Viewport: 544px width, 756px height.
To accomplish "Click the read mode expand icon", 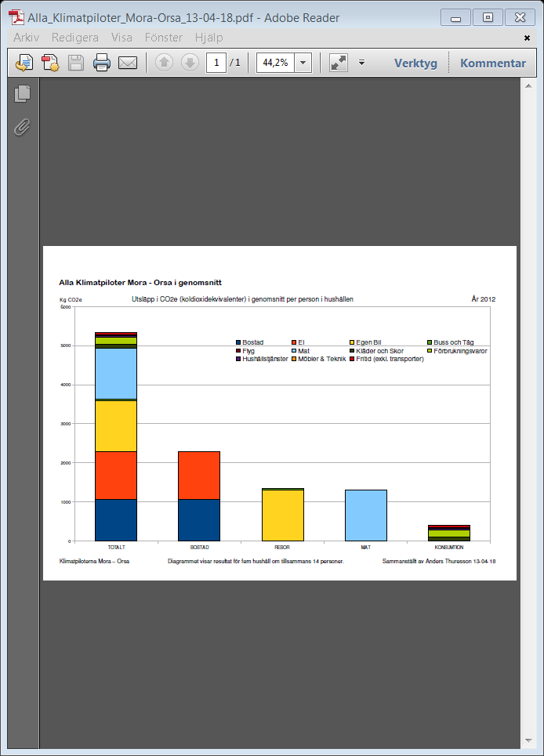I will pyautogui.click(x=339, y=63).
